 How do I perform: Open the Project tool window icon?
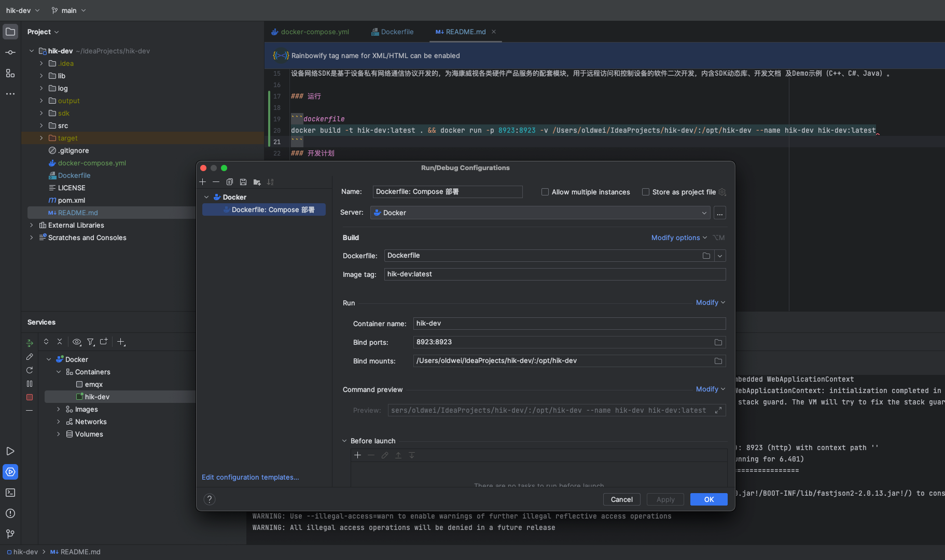tap(10, 32)
